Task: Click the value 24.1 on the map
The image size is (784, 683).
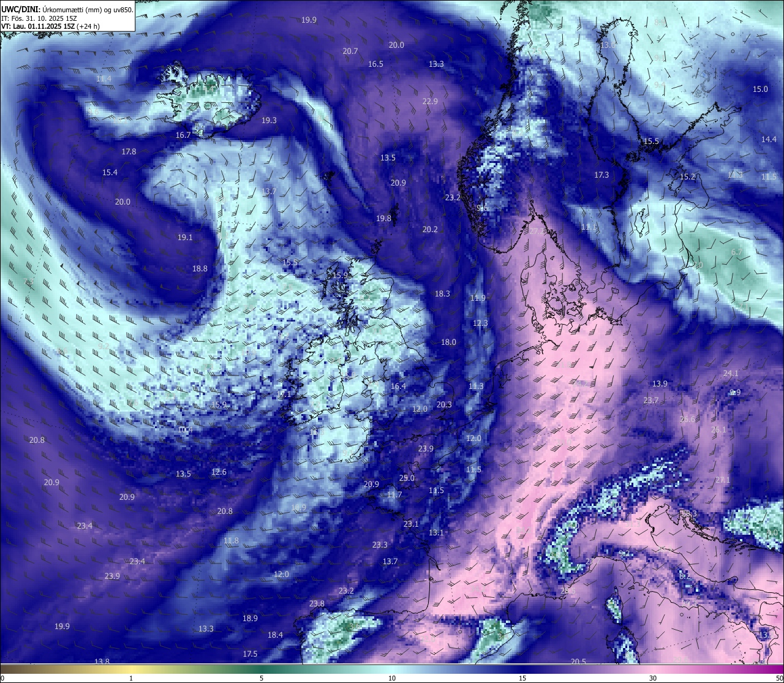Action: (731, 374)
